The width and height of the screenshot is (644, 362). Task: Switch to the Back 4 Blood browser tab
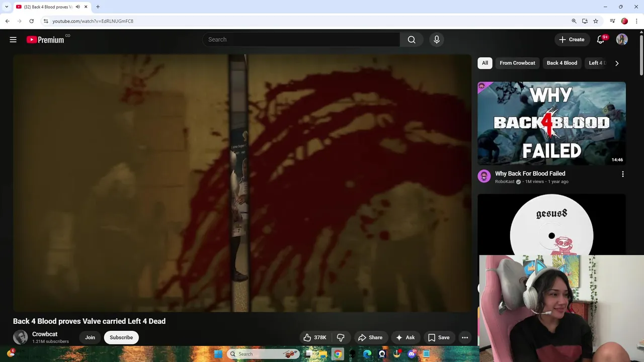[48, 7]
